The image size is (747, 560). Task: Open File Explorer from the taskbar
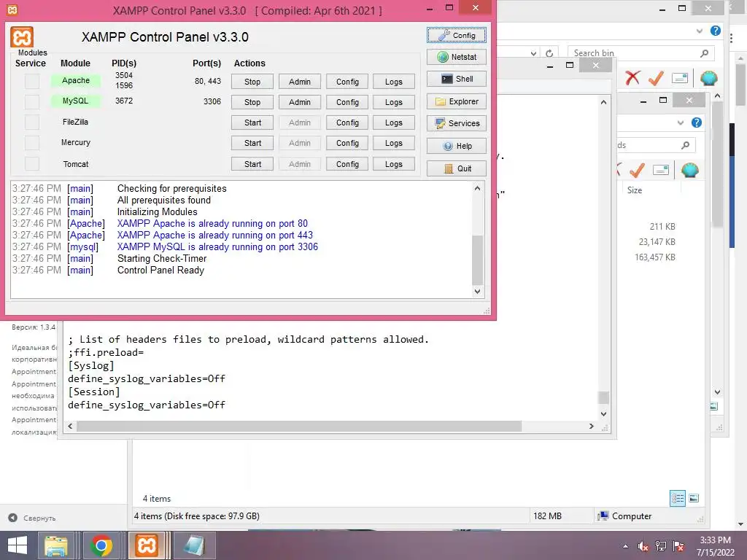(56, 545)
